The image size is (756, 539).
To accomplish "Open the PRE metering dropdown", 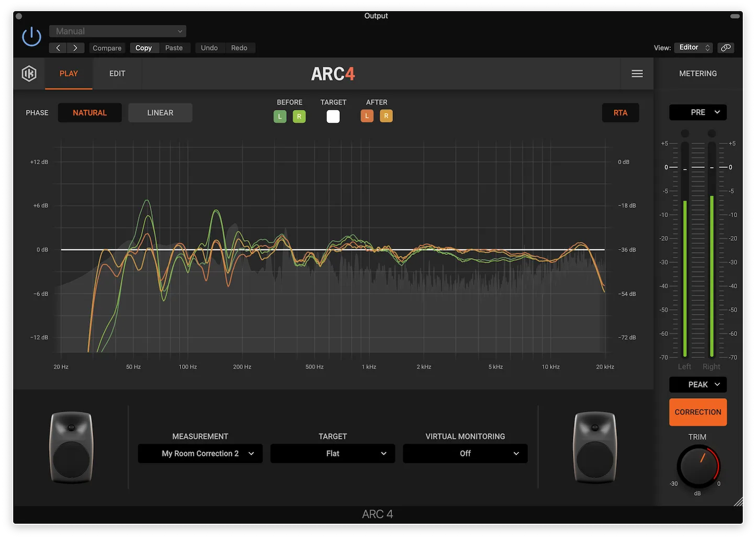I will pyautogui.click(x=698, y=112).
